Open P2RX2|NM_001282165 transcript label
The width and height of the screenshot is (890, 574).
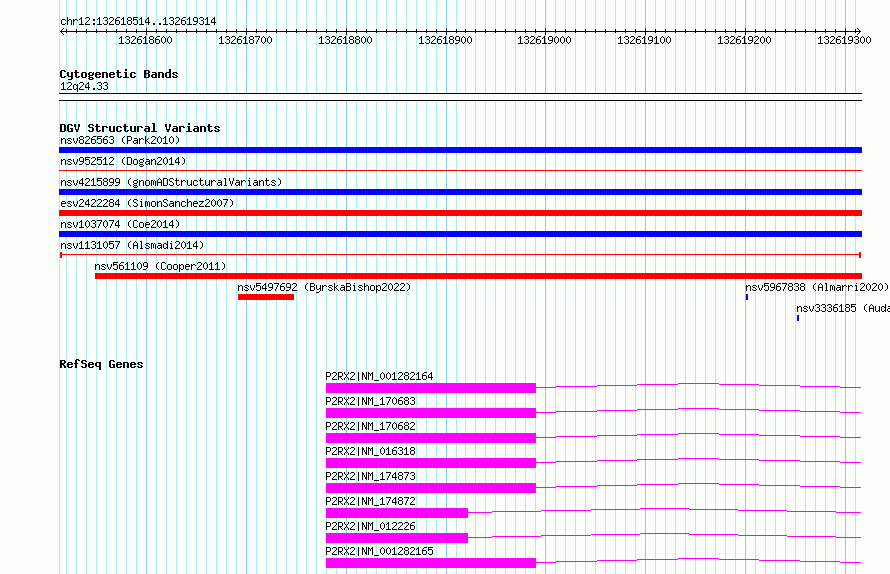pos(379,551)
